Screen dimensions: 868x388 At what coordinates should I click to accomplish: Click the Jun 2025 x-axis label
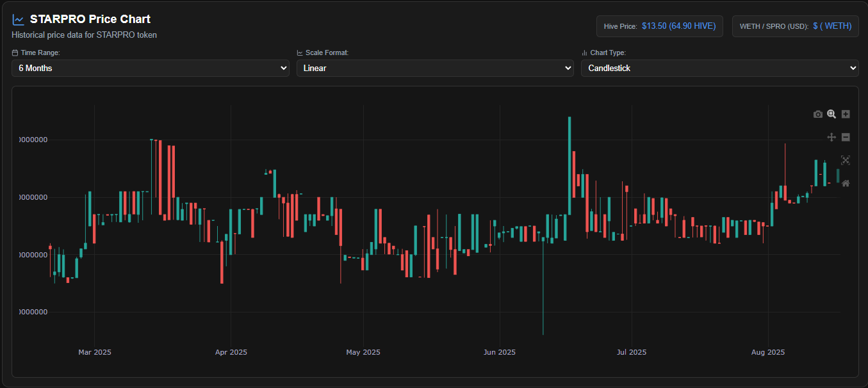499,352
